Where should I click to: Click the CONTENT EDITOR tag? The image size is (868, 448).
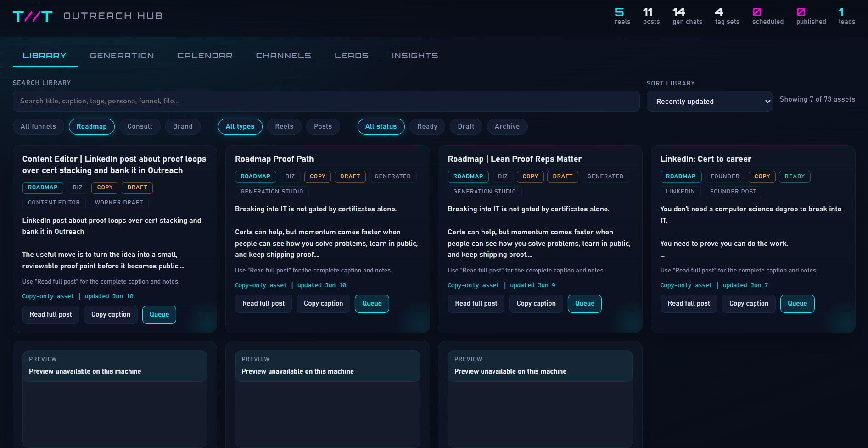point(54,203)
